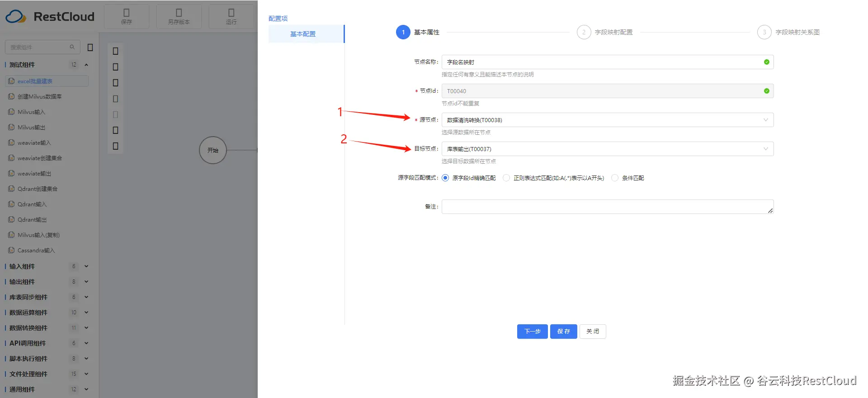Collapse the 测试组件 group
Viewport: 868px width, 398px height.
[x=86, y=65]
